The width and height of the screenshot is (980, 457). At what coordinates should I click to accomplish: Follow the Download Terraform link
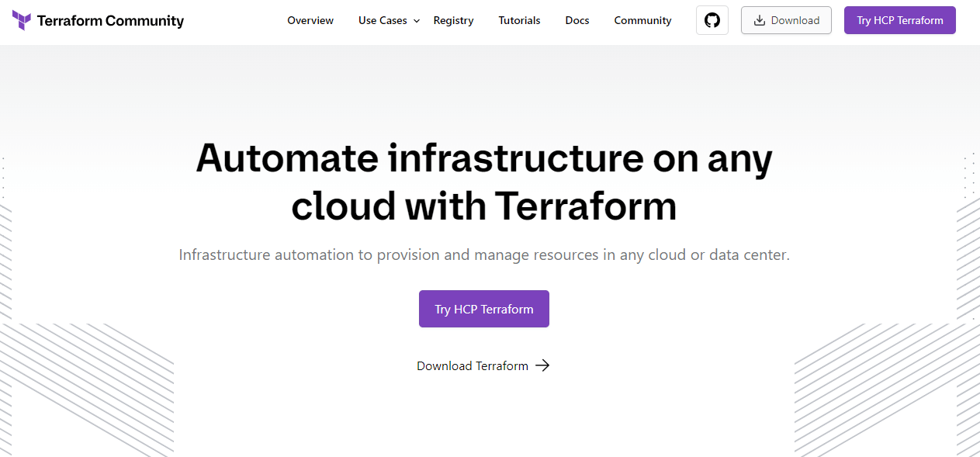point(473,365)
